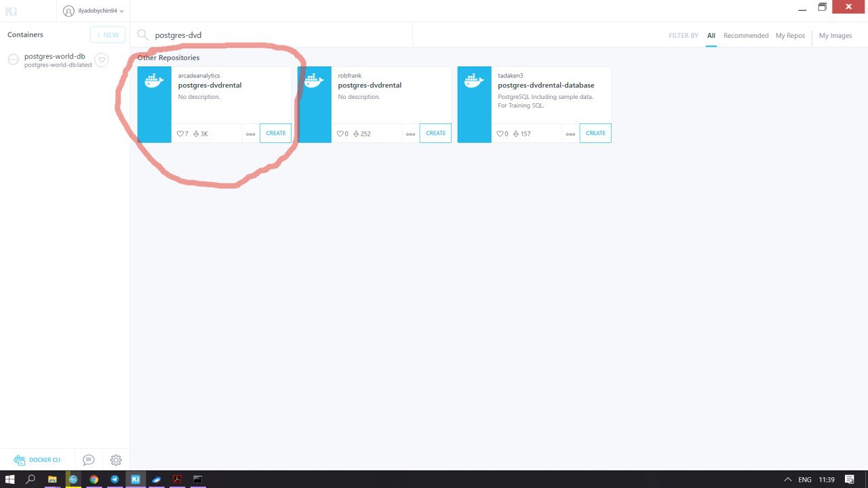This screenshot has height=488, width=868.
Task: Create container from tadaken3 postgres-dvdrental-database
Action: 595,133
